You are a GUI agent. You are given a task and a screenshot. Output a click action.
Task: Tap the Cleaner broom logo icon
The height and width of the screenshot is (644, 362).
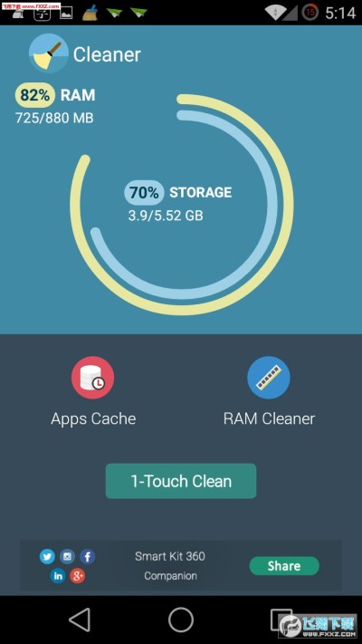coord(49,53)
